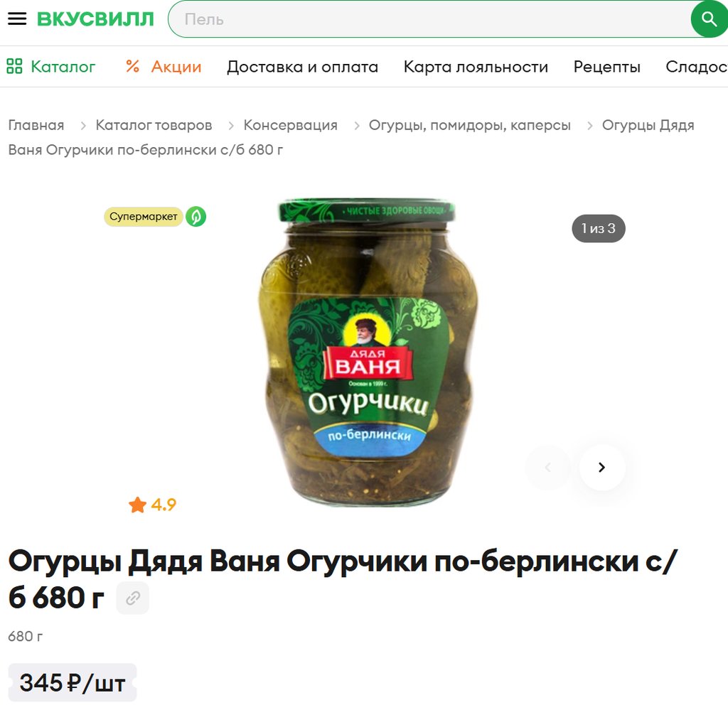Image resolution: width=728 pixels, height=710 pixels.
Task: Click the Каталог grid icon
Action: tap(14, 66)
